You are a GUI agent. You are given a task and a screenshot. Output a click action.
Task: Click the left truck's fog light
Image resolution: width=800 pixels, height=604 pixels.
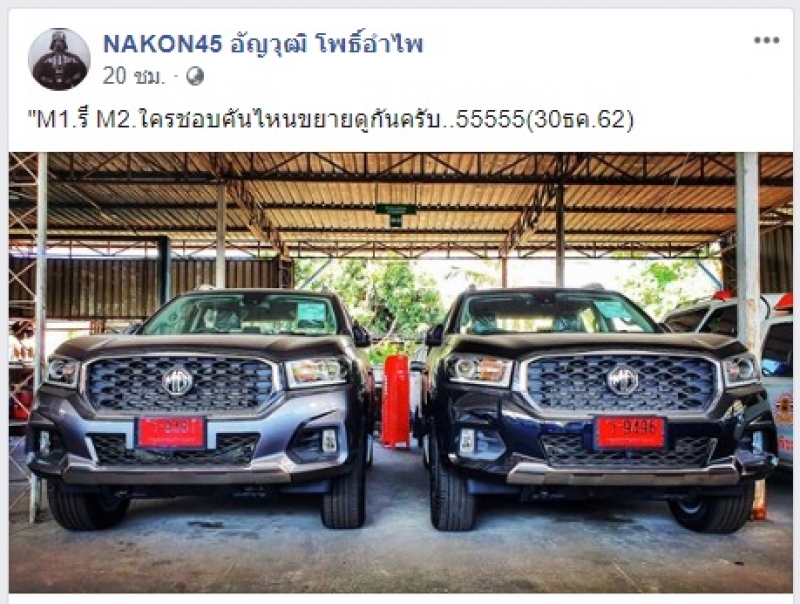329,440
